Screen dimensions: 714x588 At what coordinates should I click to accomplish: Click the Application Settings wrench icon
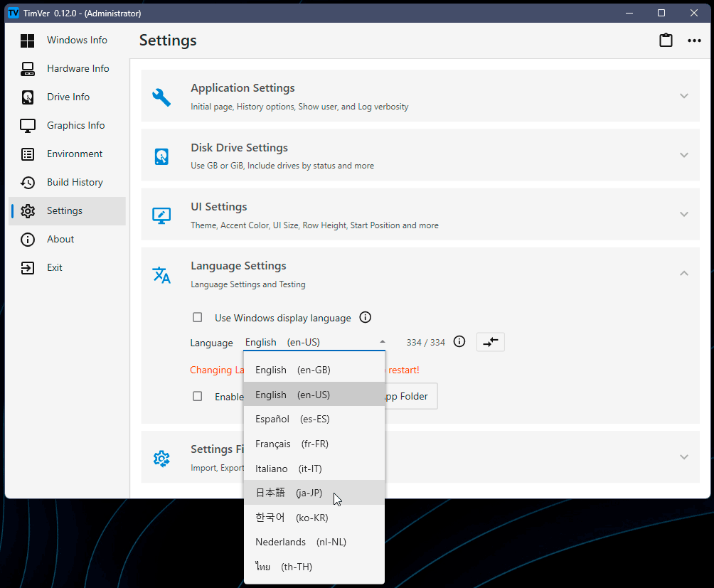tap(161, 97)
